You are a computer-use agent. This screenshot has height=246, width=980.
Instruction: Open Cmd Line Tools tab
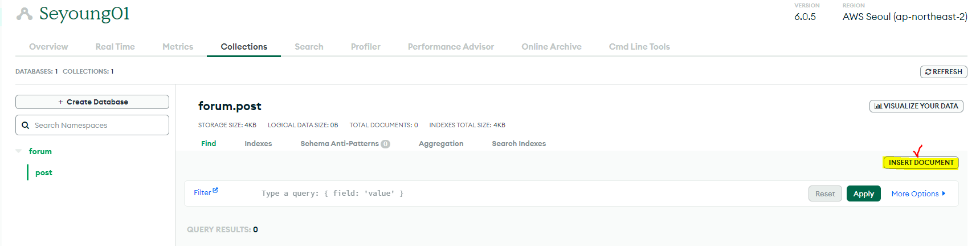639,47
